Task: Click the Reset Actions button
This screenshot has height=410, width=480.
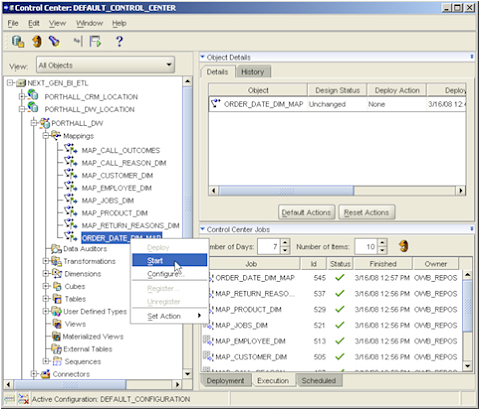Action: point(367,212)
